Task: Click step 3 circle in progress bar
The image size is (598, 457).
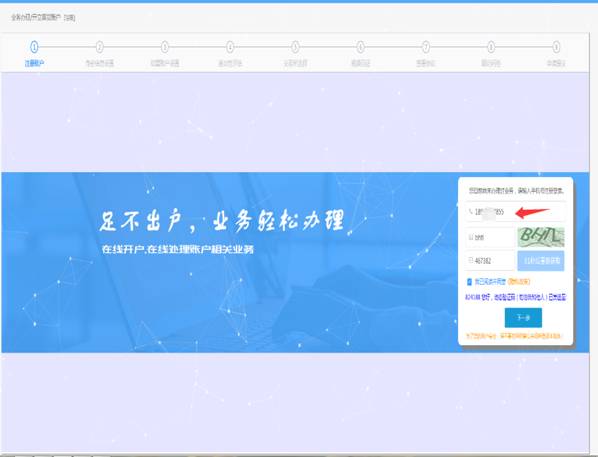Action: (x=165, y=47)
